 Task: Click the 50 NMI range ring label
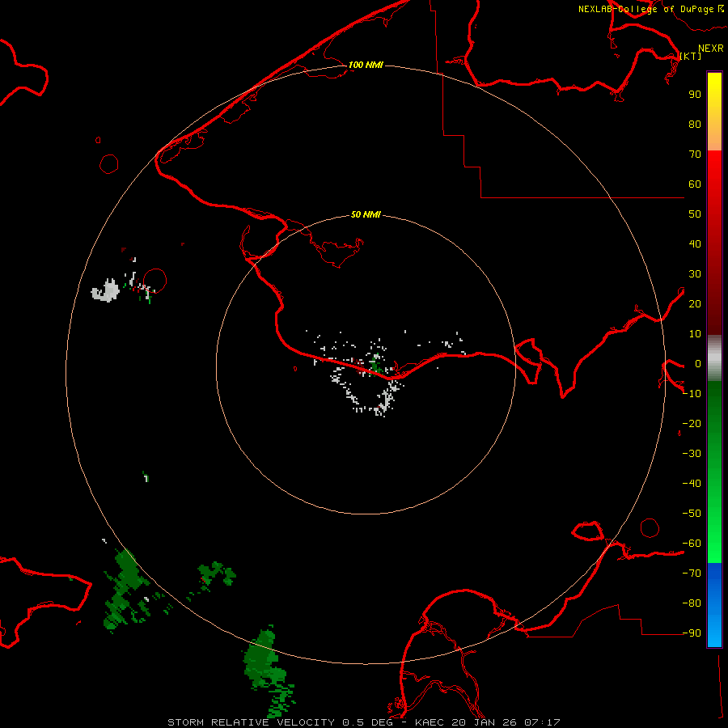(x=366, y=214)
